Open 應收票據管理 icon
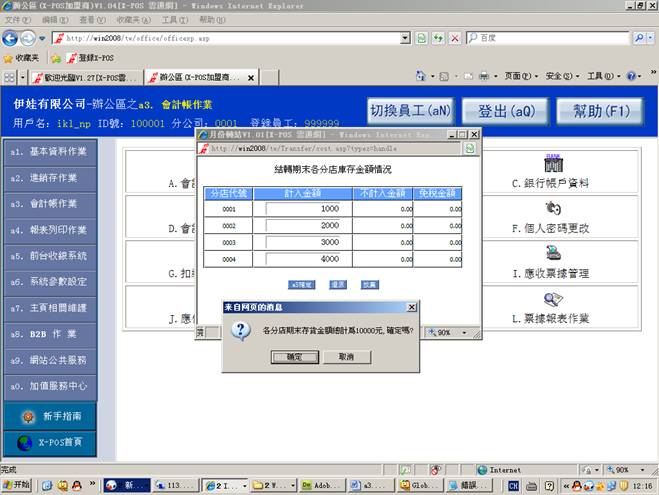Image resolution: width=659 pixels, height=495 pixels. tap(552, 253)
